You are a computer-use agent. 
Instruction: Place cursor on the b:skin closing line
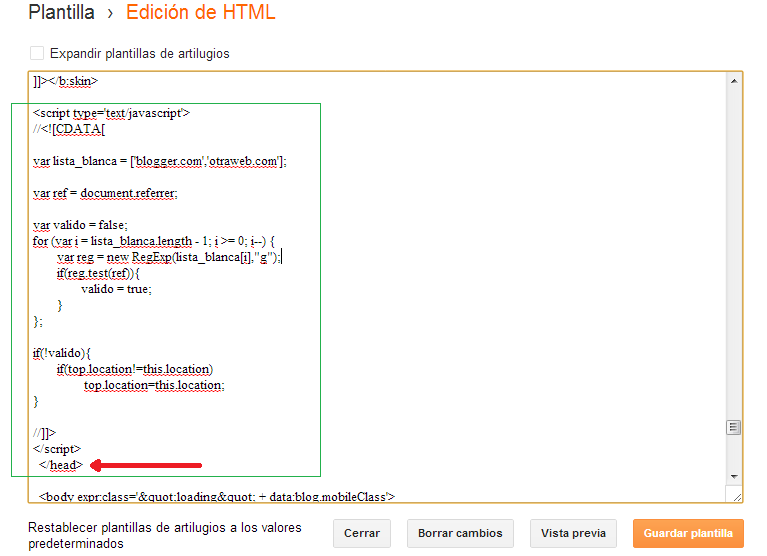point(66,81)
